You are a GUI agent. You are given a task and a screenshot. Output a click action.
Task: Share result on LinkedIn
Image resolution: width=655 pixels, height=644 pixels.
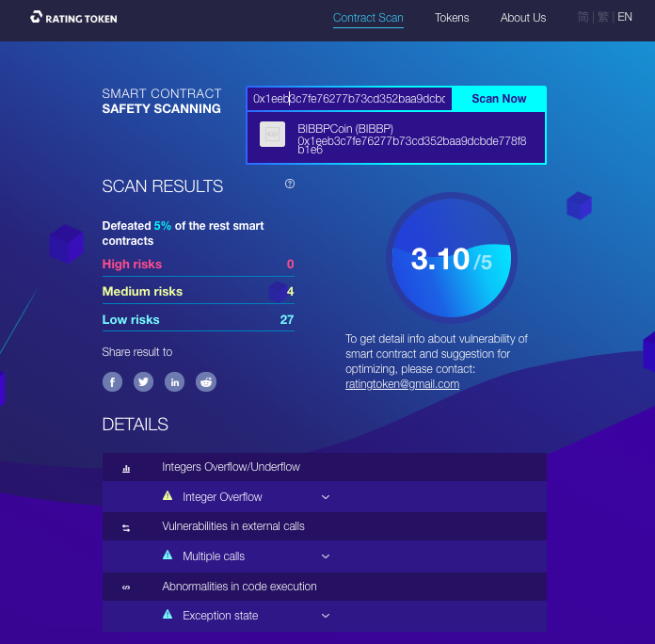(175, 382)
